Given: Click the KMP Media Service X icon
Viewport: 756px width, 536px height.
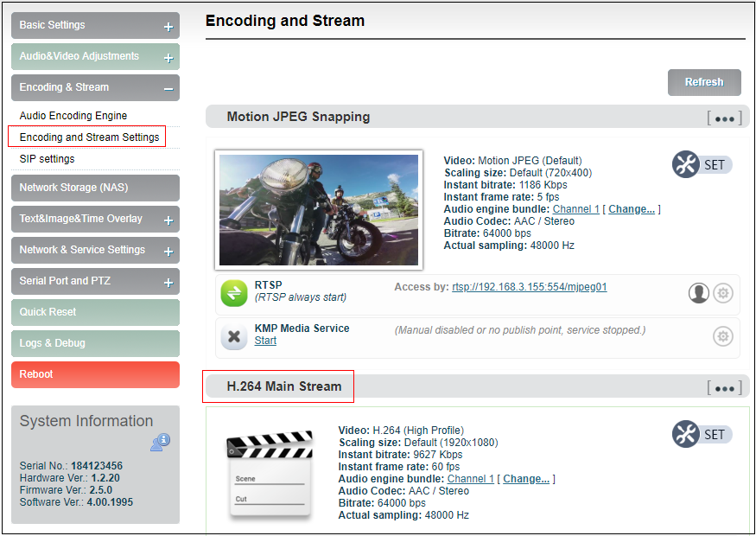Looking at the screenshot, I should (x=234, y=336).
